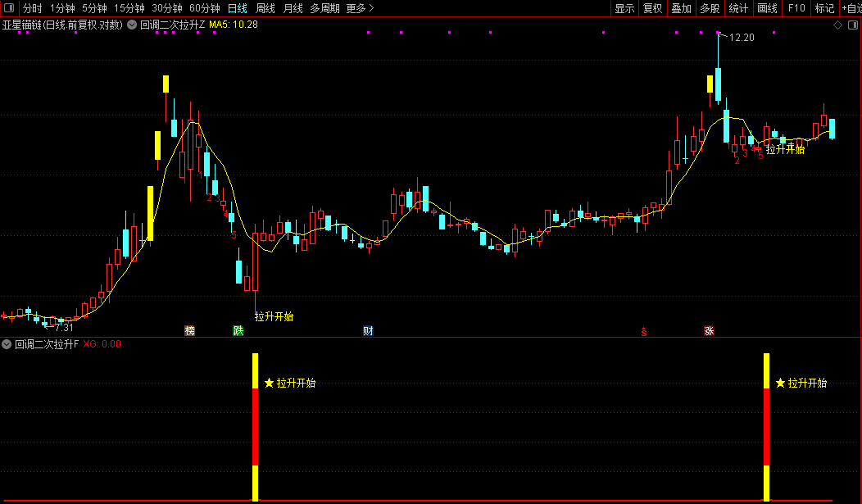Screen dimensions: 862x504
Task: Select the 日线 daily period tab
Action: point(238,8)
